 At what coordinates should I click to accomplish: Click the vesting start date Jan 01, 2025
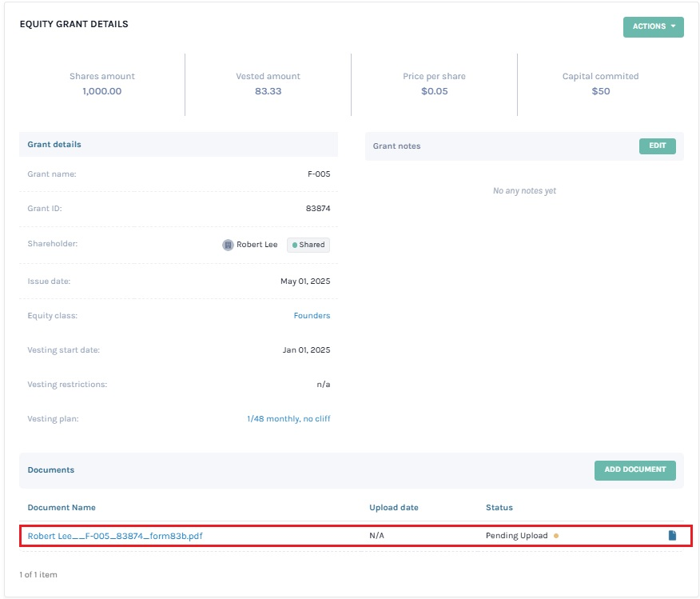[306, 349]
